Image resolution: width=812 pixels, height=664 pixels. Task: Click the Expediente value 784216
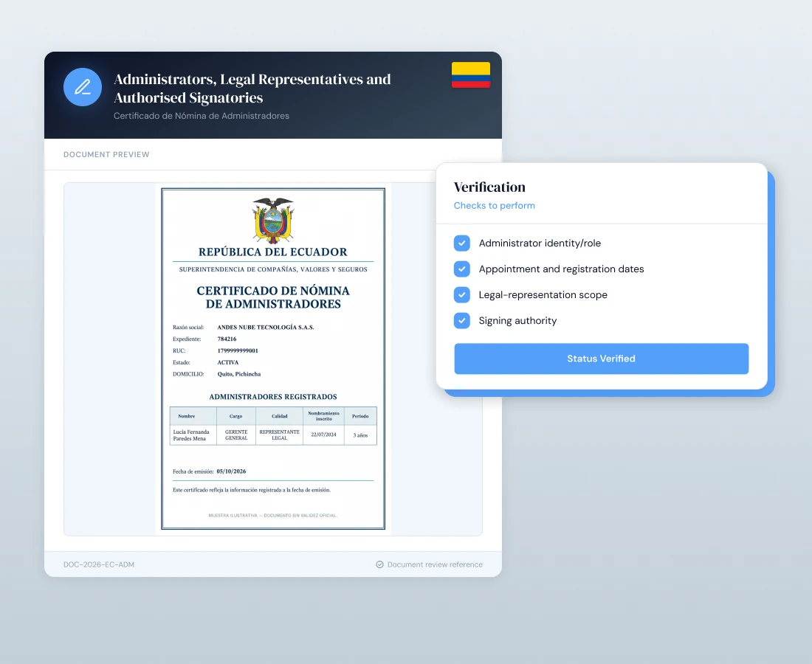(x=227, y=339)
